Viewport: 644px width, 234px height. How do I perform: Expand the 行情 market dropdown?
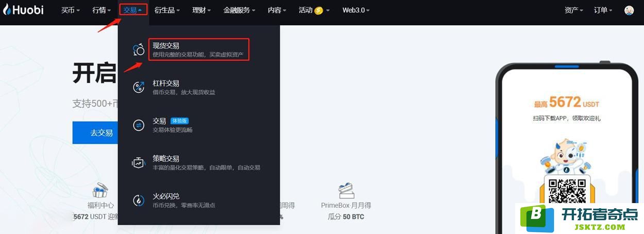[x=101, y=10]
